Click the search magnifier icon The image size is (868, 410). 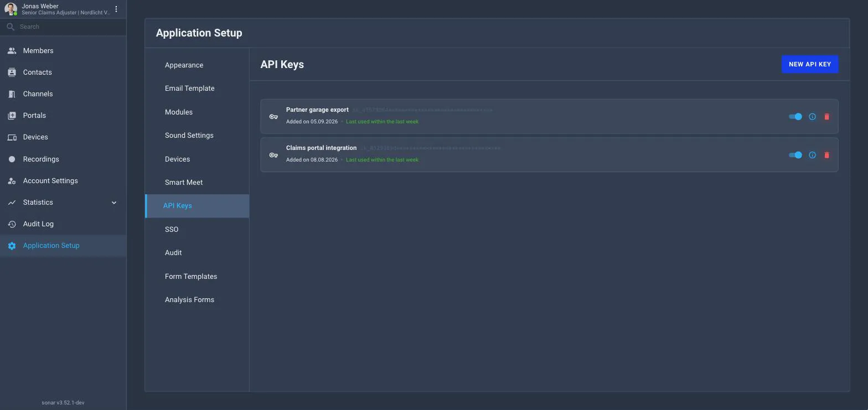pos(11,27)
